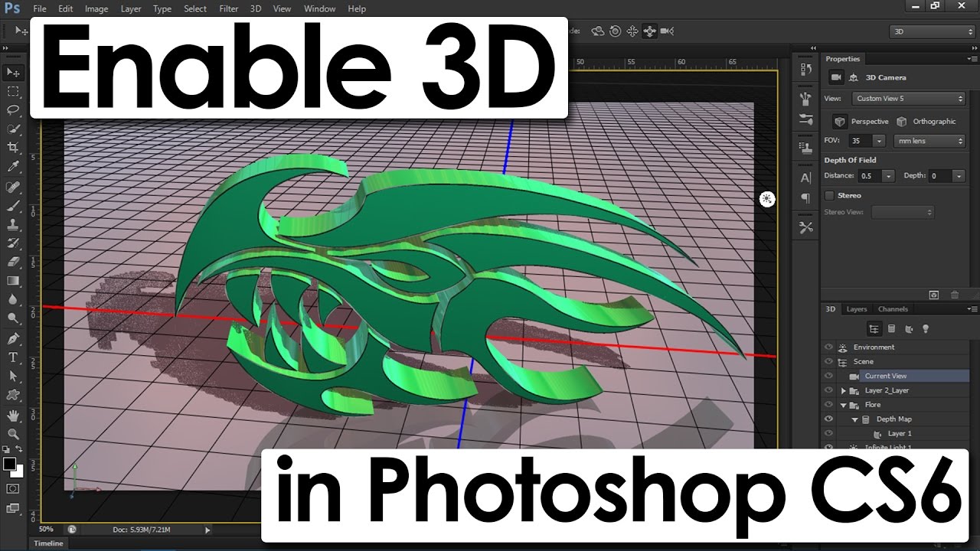980x551 pixels.
Task: Select the Rectangular Marquee tool
Action: (13, 91)
